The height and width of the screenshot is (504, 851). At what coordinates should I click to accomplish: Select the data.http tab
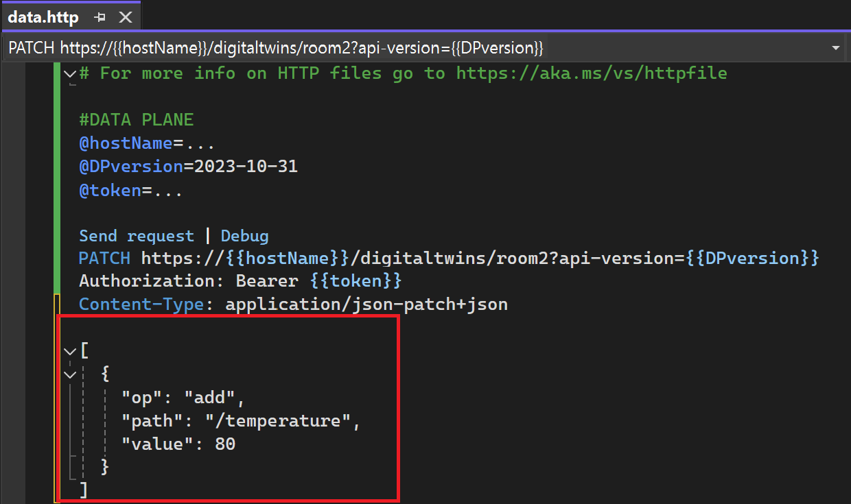[43, 16]
